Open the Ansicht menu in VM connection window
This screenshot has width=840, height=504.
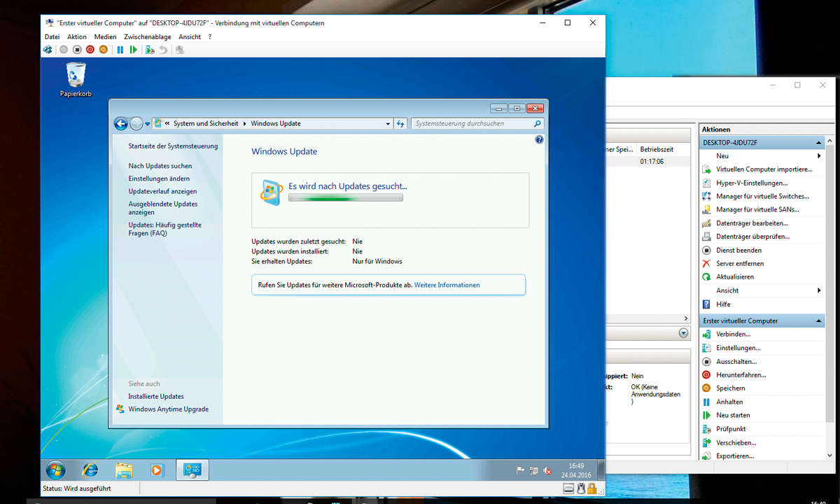(x=190, y=36)
